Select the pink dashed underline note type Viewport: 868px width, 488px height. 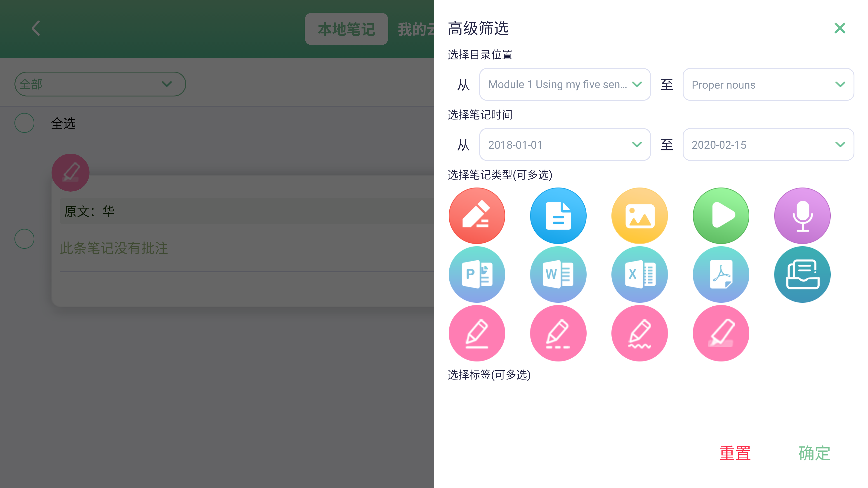click(558, 333)
